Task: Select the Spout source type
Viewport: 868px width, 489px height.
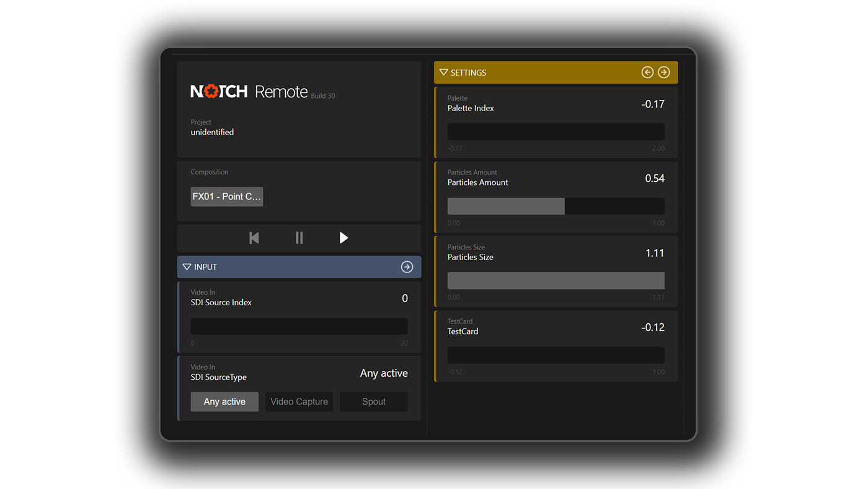Action: [374, 402]
